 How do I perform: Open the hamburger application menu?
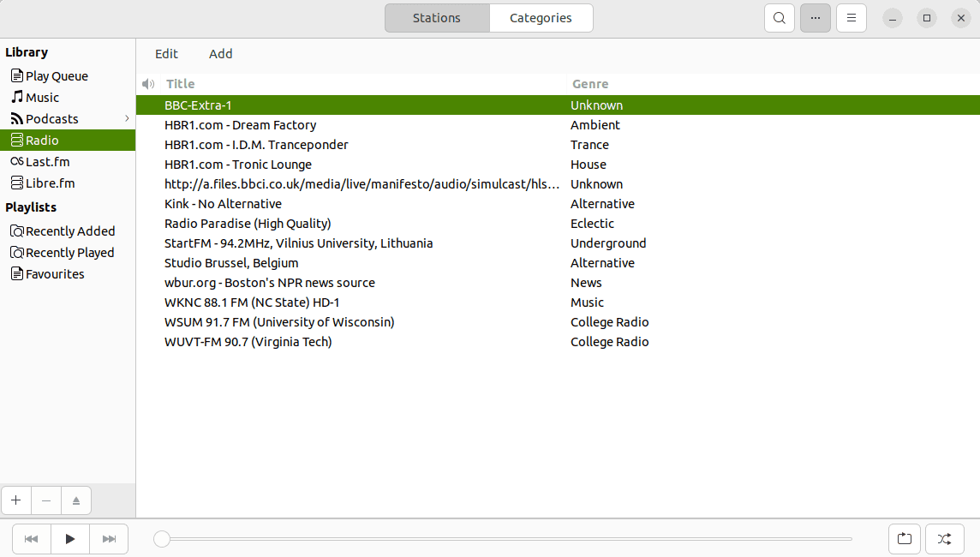pyautogui.click(x=851, y=18)
